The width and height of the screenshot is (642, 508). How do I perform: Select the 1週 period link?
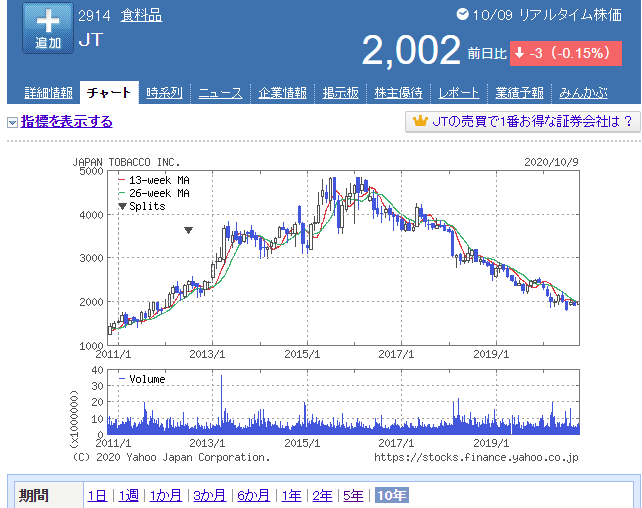[x=129, y=496]
